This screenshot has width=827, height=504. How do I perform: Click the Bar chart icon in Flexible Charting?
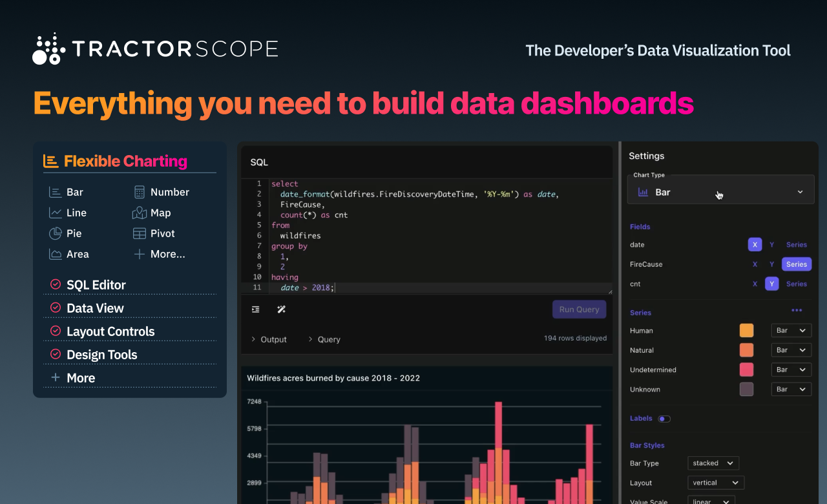point(55,192)
